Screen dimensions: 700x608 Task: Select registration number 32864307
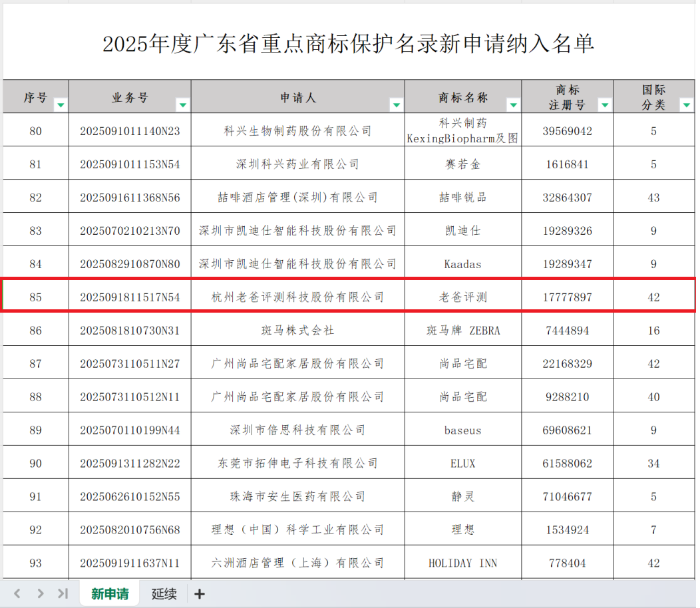[x=568, y=196]
